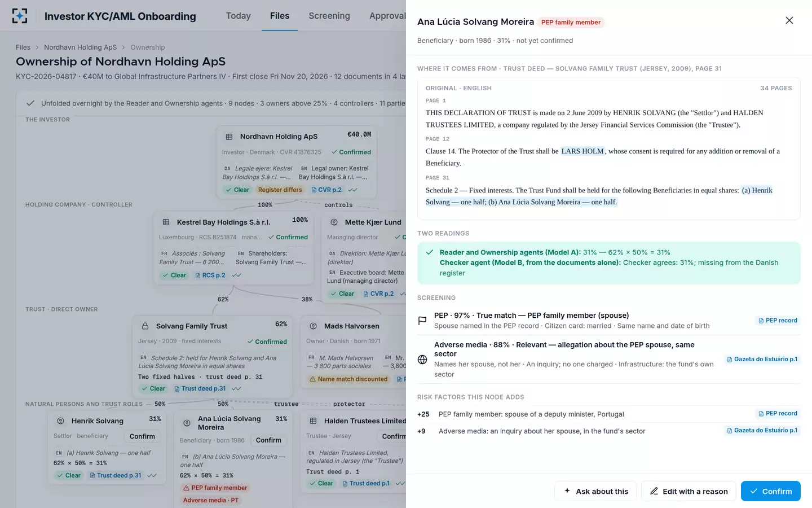Click the Solvang Family Trust lock icon

pos(145,326)
